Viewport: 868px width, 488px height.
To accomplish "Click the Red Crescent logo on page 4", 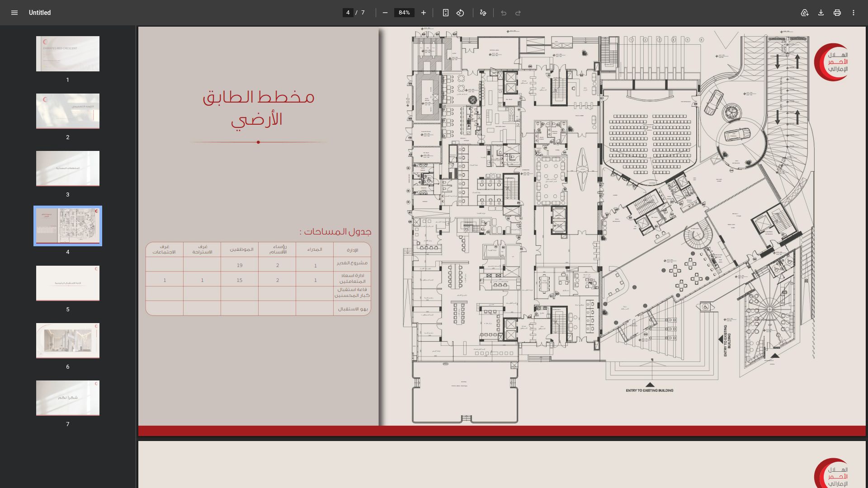I will click(x=832, y=62).
